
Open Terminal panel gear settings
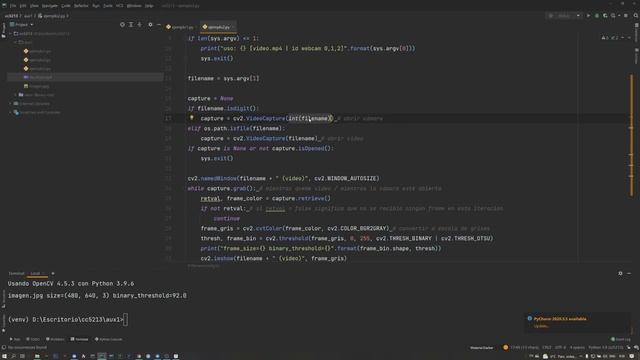(620, 273)
